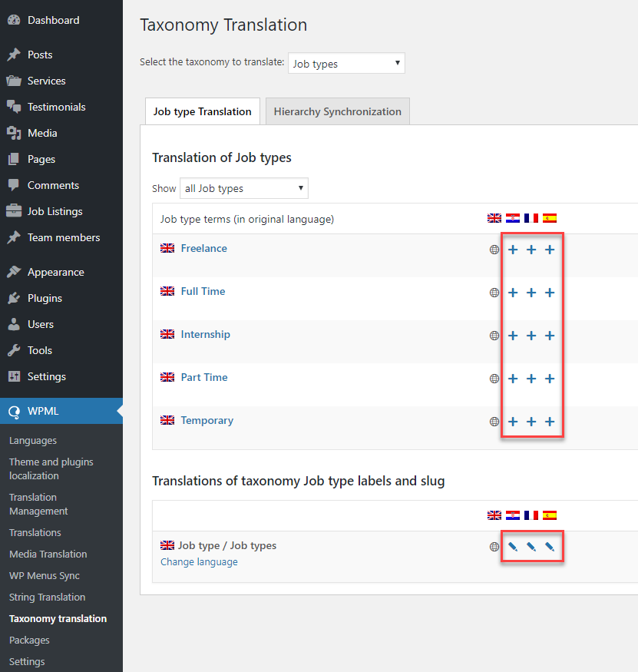The width and height of the screenshot is (638, 672).
Task: Open the Temporary term link
Action: pyautogui.click(x=207, y=420)
